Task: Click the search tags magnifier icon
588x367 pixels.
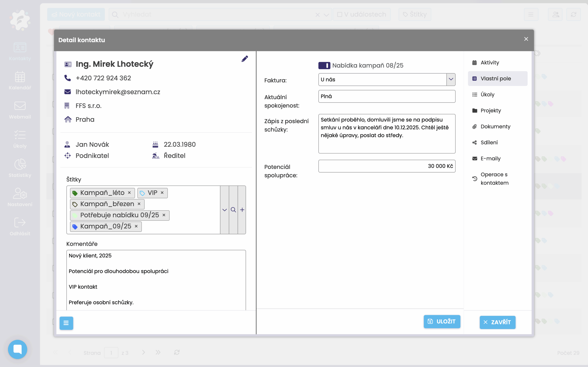Action: click(233, 210)
